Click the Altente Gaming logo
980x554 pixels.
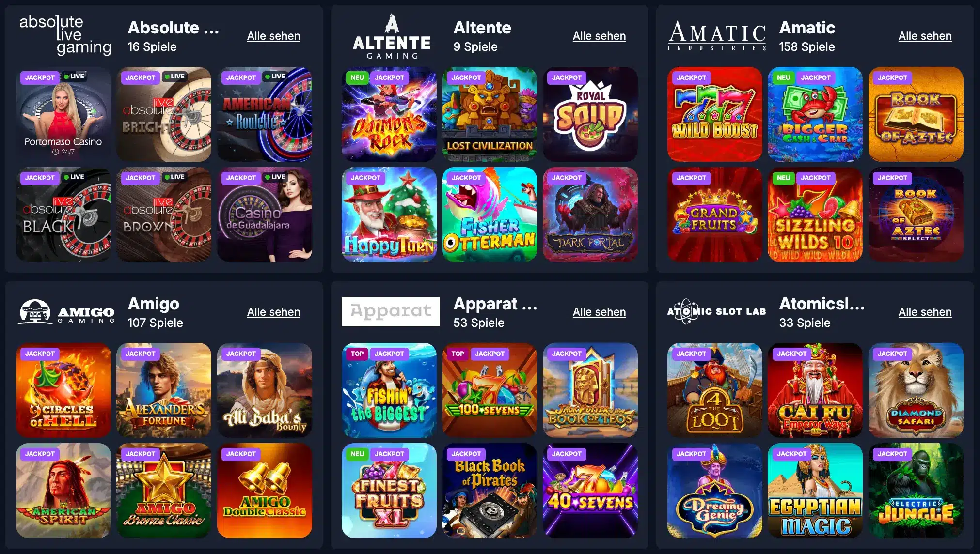[392, 36]
